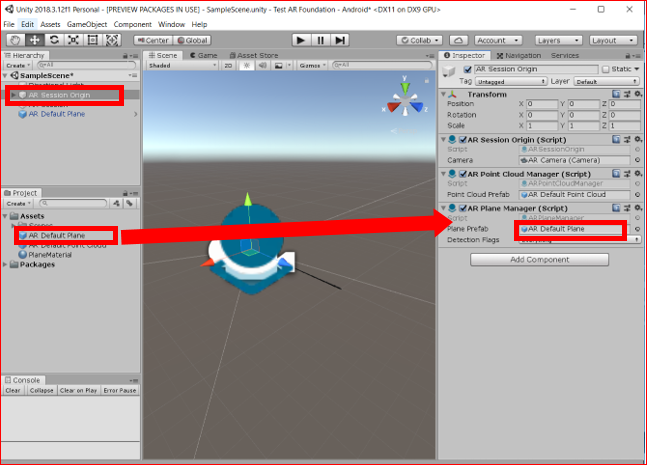Open cloud services button
Screen dimensions: 647x465
pyautogui.click(x=458, y=40)
